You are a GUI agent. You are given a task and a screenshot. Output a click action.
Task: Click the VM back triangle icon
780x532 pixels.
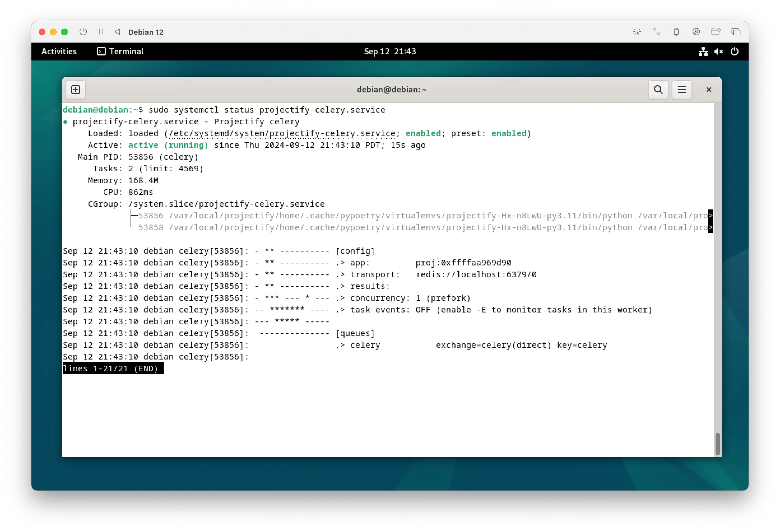[117, 32]
